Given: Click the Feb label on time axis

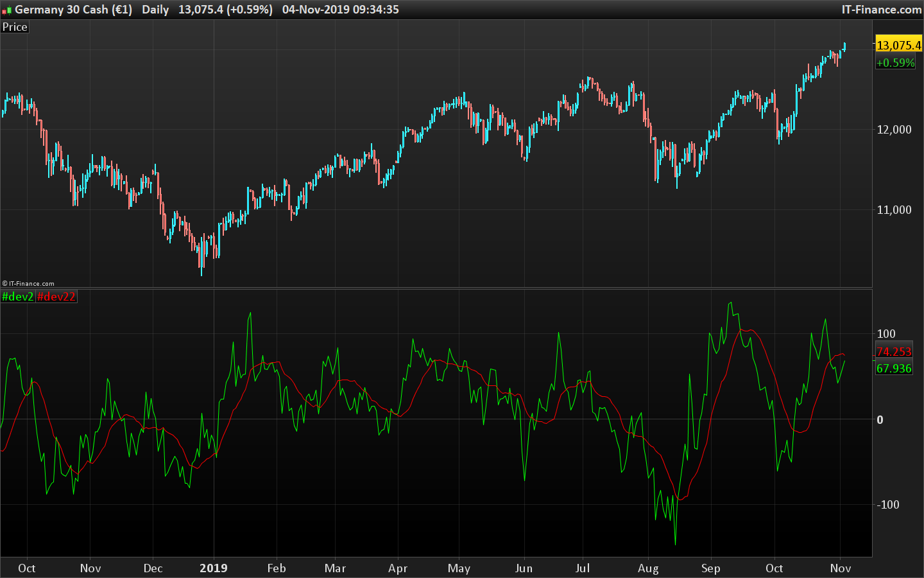Looking at the screenshot, I should tap(277, 568).
